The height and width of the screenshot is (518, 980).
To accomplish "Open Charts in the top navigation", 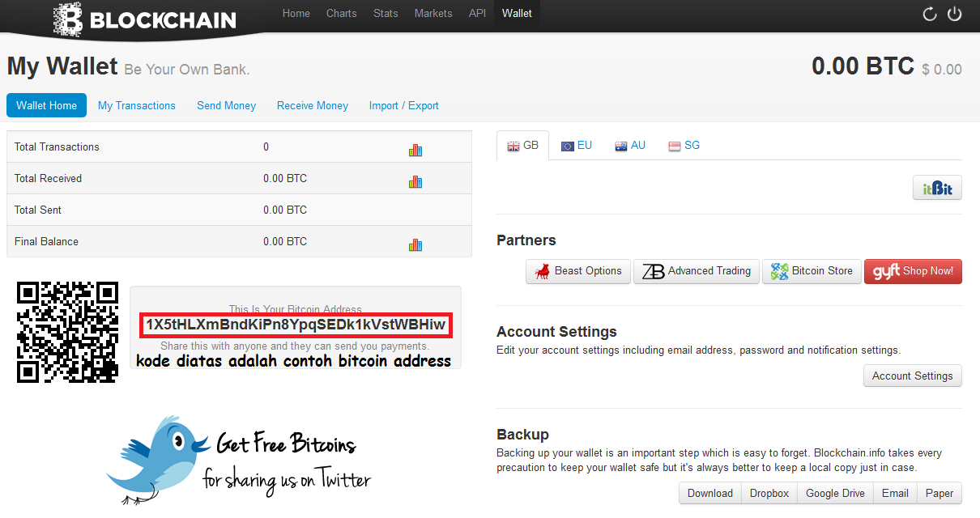I will (341, 13).
